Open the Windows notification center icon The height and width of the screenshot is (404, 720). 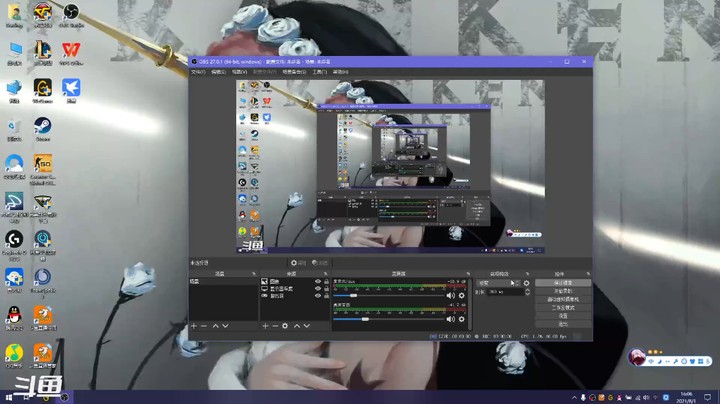point(708,397)
